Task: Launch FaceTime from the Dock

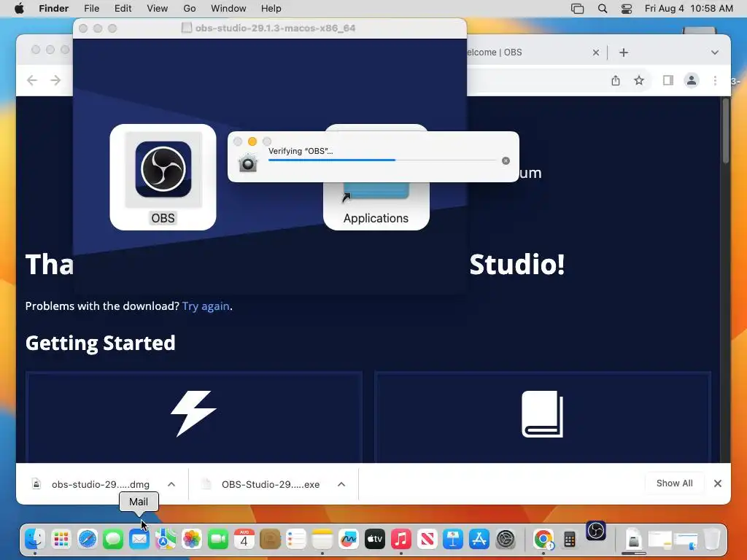Action: pyautogui.click(x=217, y=540)
